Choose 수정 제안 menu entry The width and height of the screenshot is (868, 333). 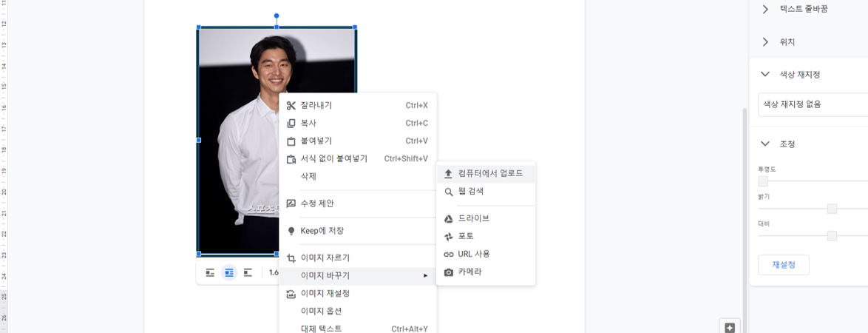(x=358, y=203)
